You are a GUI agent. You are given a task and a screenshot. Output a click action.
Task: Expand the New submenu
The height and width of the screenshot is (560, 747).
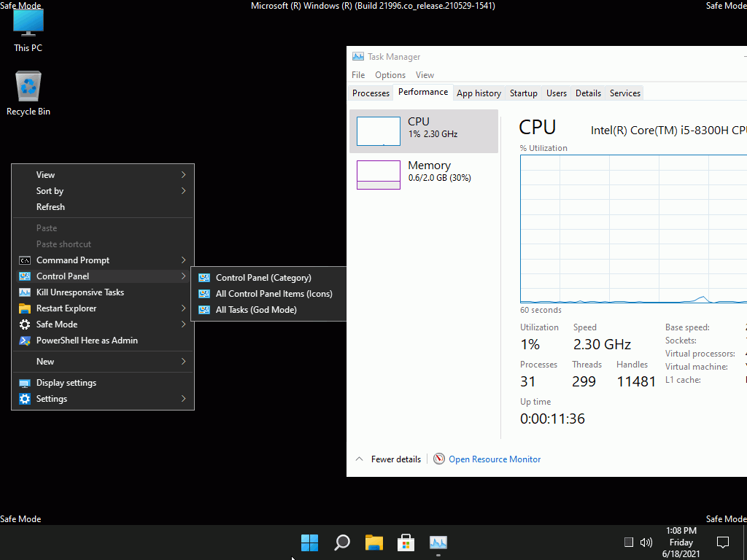tap(102, 362)
